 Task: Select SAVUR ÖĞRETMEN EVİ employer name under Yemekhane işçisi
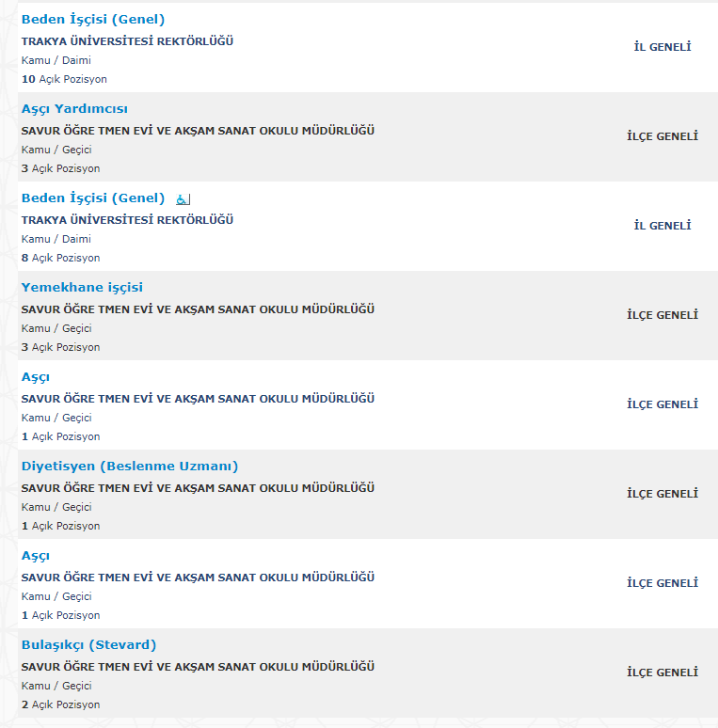(198, 309)
